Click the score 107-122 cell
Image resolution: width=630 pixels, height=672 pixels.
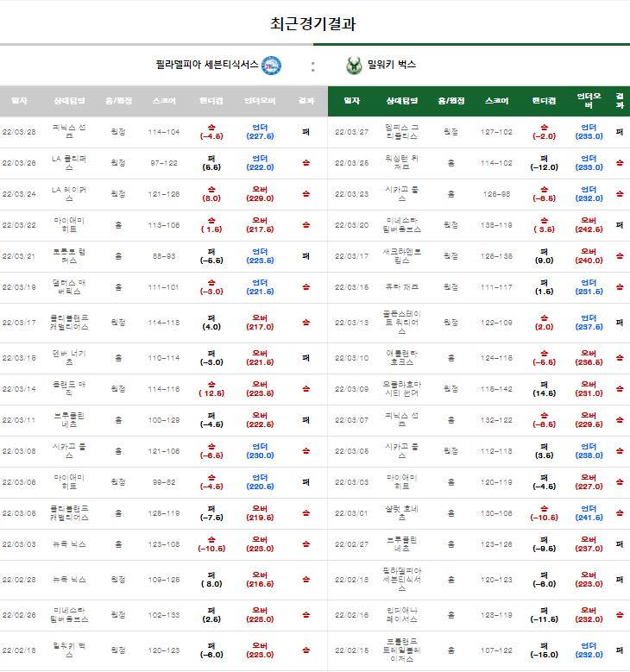(496, 650)
